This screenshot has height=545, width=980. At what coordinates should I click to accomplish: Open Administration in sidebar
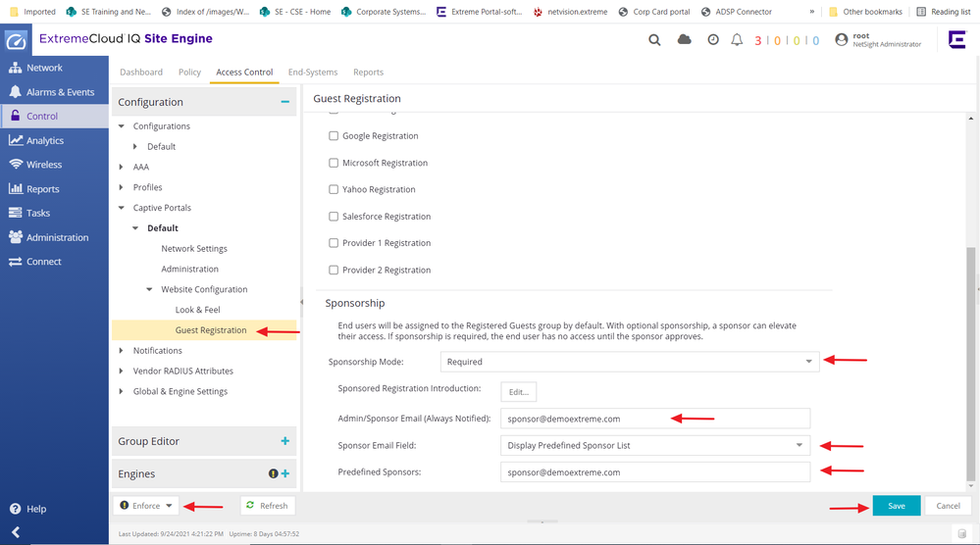tap(54, 237)
